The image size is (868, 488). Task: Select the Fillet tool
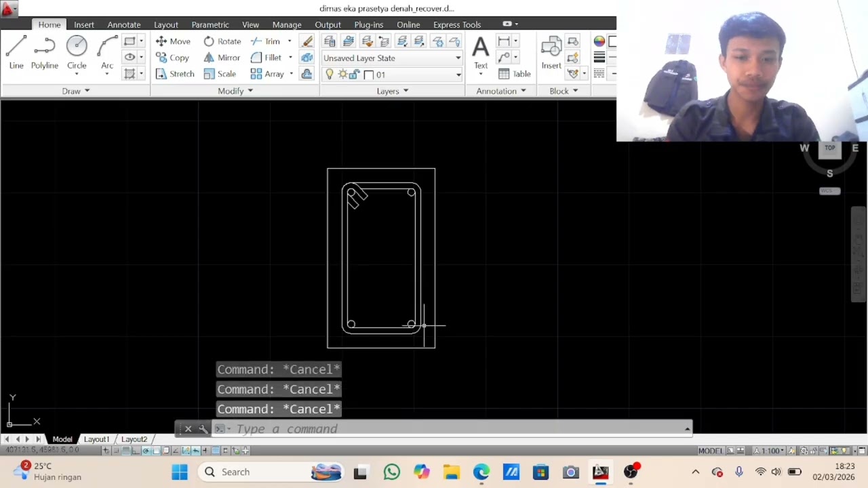click(266, 58)
